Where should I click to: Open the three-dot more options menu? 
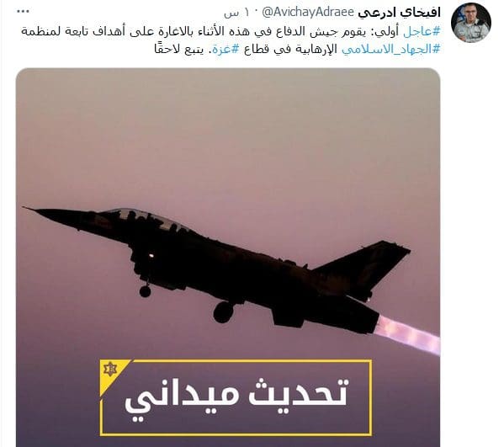click(x=23, y=12)
